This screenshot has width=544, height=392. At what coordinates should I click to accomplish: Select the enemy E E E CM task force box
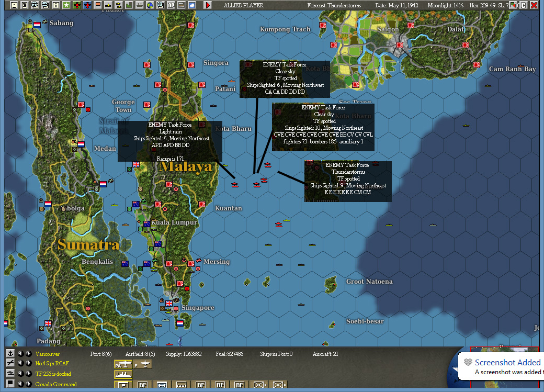pyautogui.click(x=348, y=181)
